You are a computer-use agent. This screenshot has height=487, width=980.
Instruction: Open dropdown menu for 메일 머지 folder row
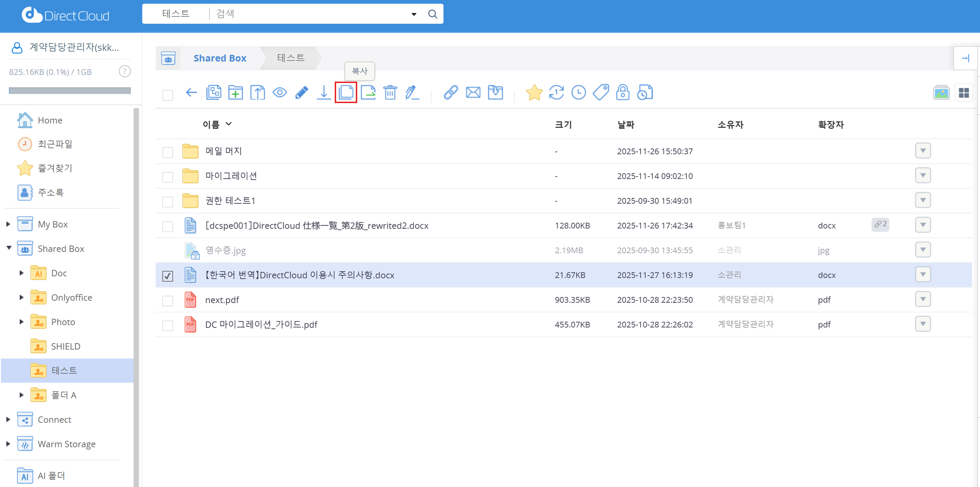pyautogui.click(x=923, y=151)
